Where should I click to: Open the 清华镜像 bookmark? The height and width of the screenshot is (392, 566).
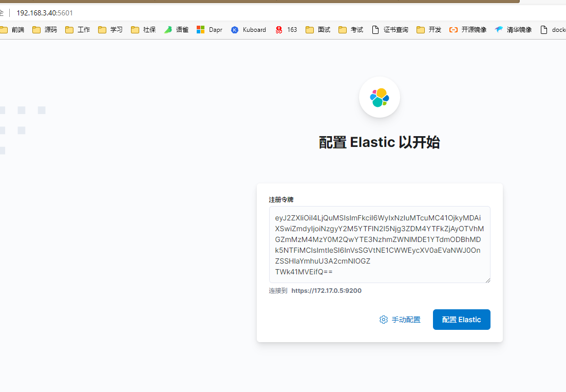coord(513,30)
